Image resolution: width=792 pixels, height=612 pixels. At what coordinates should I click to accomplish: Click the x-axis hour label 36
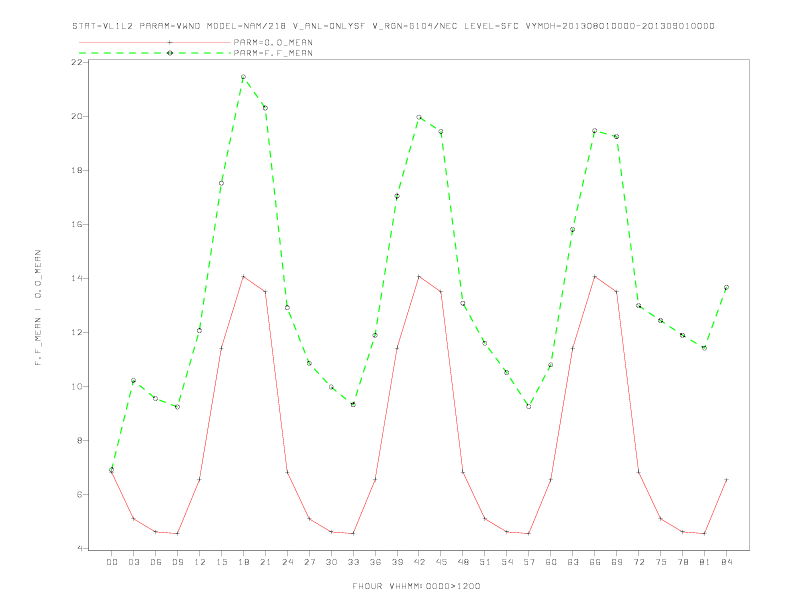click(x=375, y=562)
